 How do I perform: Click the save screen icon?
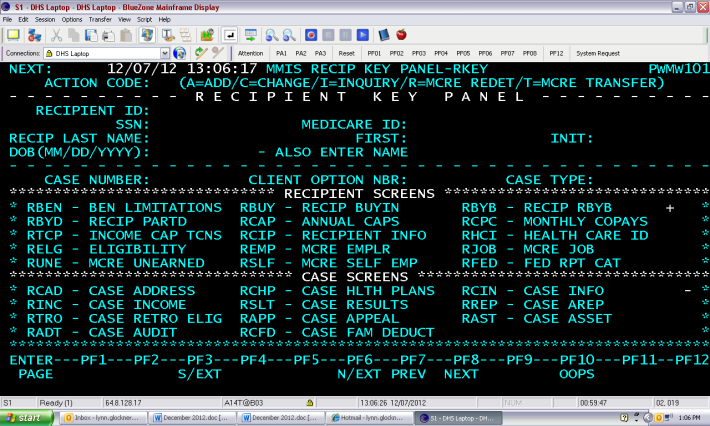tap(91, 35)
